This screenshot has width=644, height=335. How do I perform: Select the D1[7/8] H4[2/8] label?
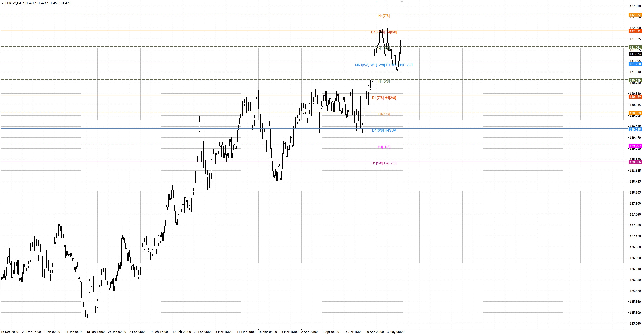[x=384, y=98]
